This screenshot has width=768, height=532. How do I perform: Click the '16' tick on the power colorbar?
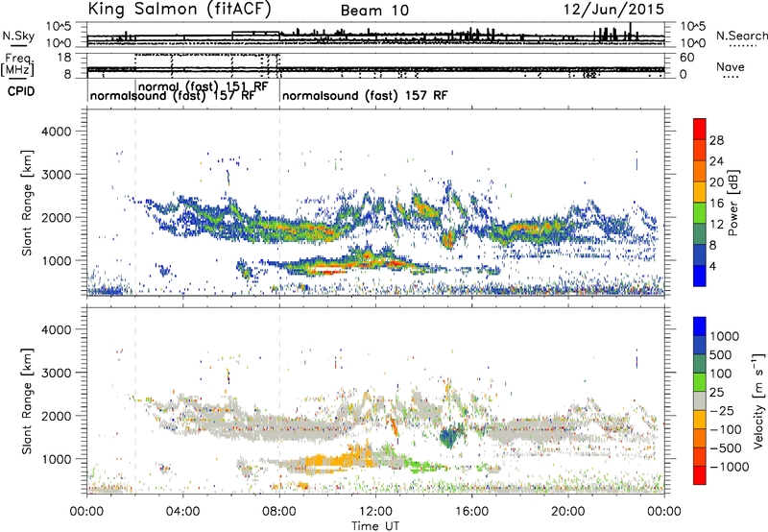716,204
